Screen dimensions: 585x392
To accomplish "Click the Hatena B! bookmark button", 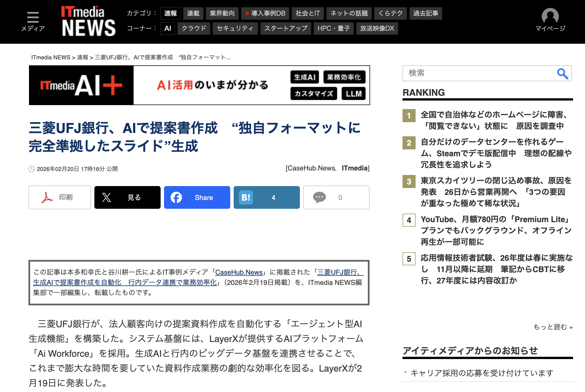I will pos(267,197).
